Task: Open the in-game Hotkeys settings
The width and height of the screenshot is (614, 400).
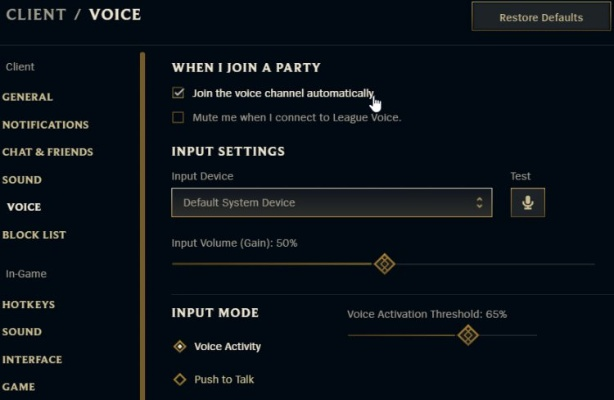Action: click(28, 304)
